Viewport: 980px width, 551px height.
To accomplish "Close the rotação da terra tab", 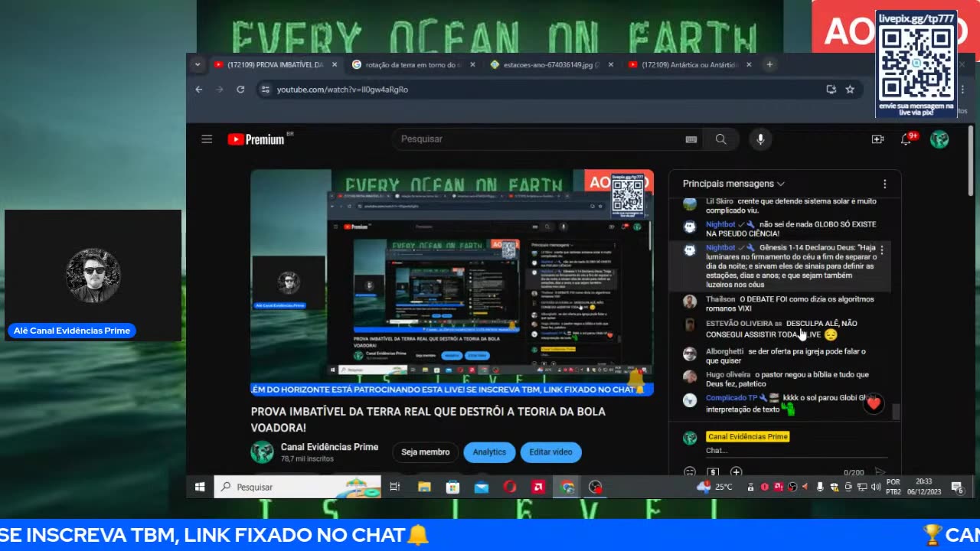I will [x=472, y=65].
